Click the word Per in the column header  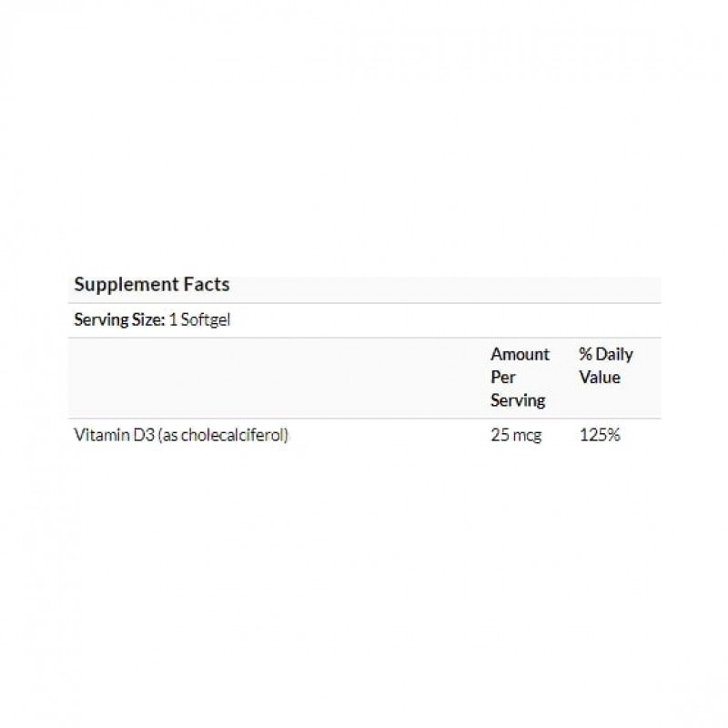(x=502, y=377)
